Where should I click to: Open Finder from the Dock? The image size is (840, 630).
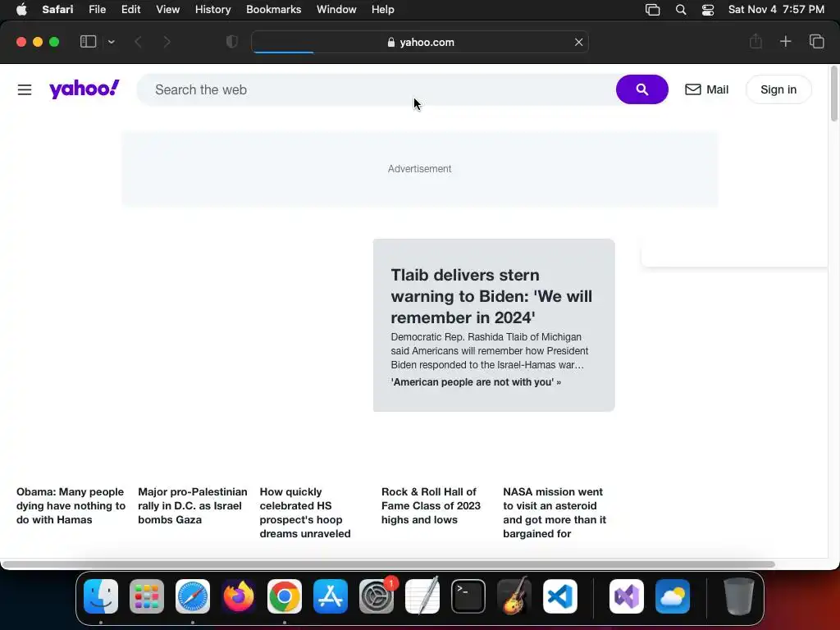(x=101, y=596)
